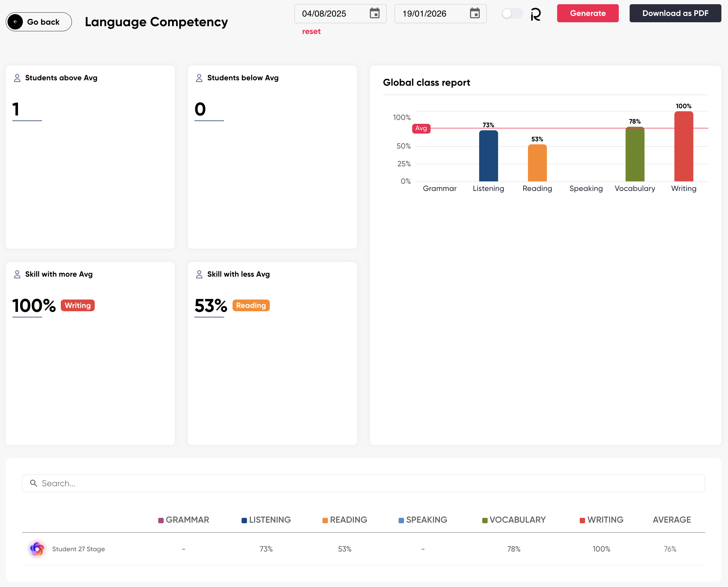Click Student 27 Stage avatar
Screen dimensions: 728x587
pos(37,549)
